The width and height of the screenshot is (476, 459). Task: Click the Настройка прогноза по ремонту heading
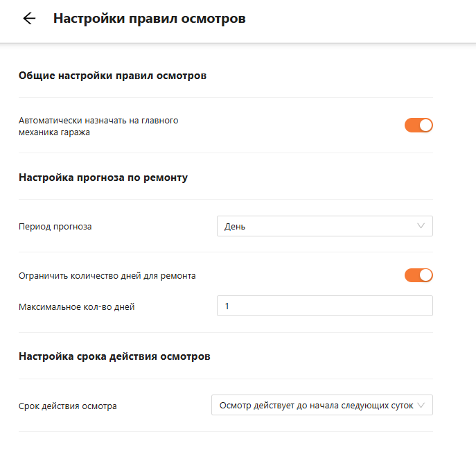coord(103,177)
